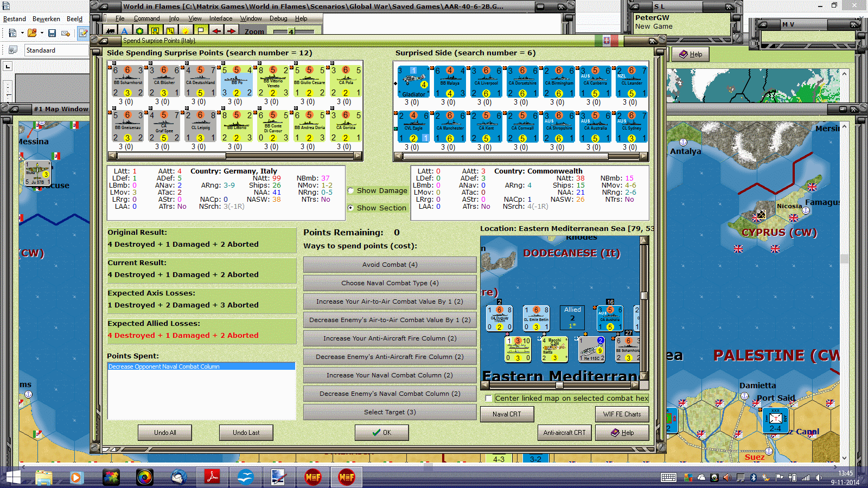Click the spending side units horizontal scrollbar

click(235, 156)
